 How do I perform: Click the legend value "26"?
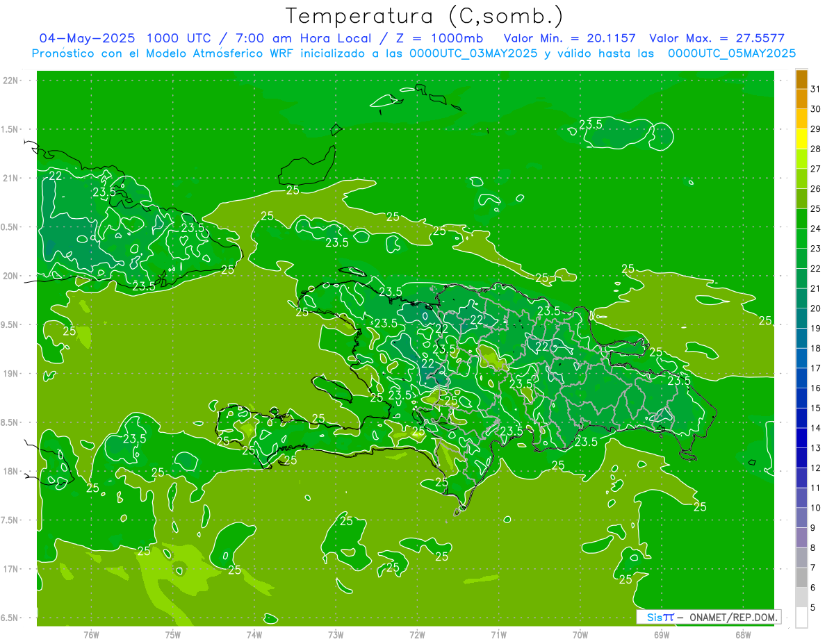coord(815,189)
